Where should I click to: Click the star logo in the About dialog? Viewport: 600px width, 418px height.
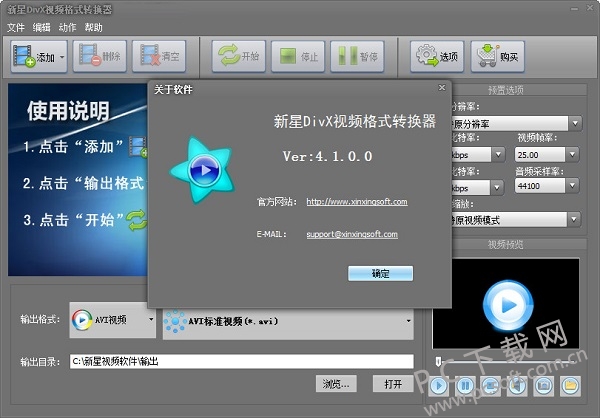tap(202, 169)
